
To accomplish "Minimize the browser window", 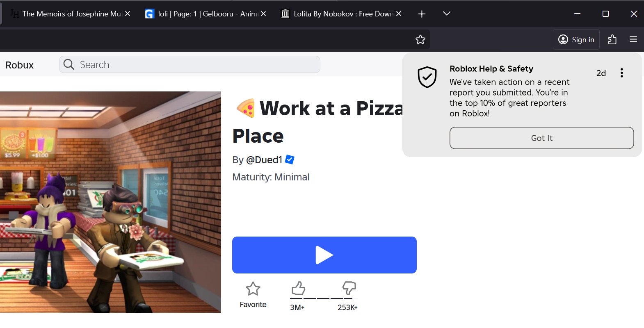I will point(578,14).
